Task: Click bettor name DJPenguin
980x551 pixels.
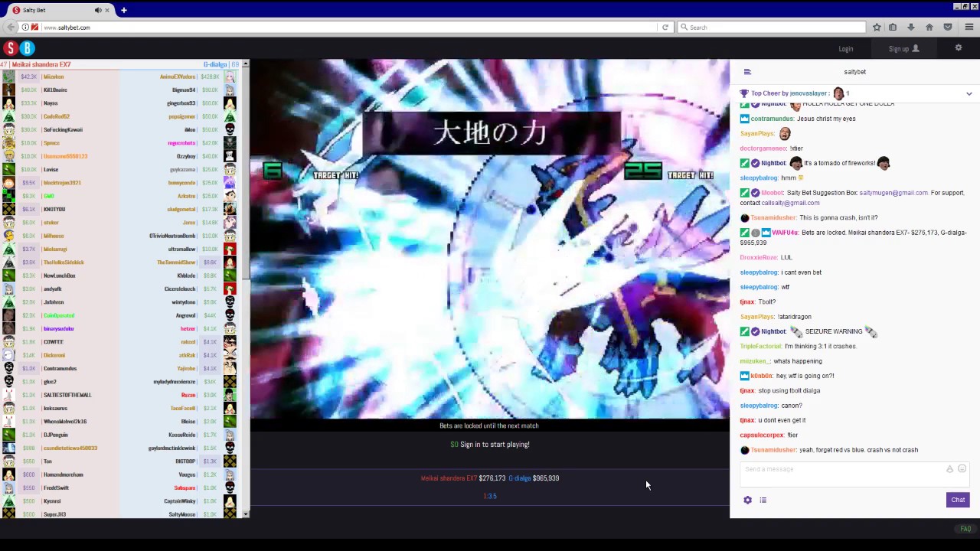Action: 56,435
